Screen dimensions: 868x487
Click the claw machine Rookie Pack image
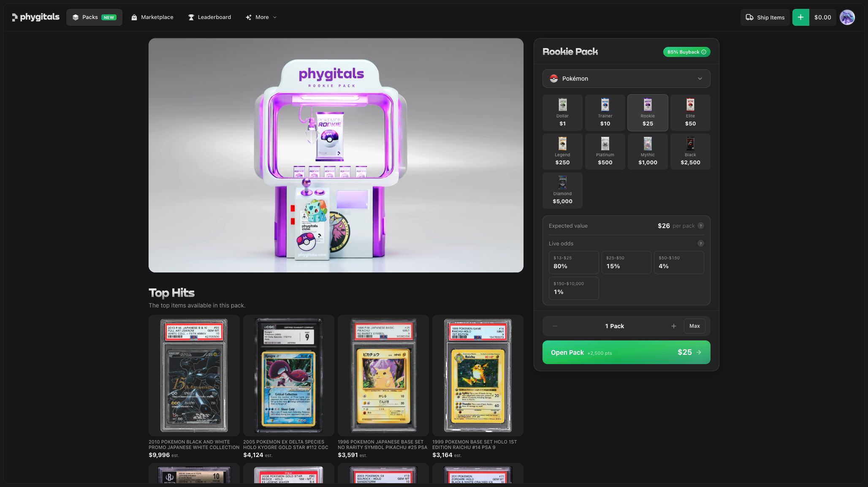[x=336, y=155]
